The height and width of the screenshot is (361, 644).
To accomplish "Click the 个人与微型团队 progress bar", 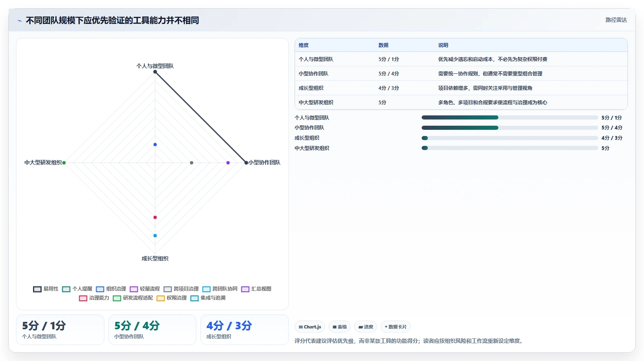I will 510,117.
